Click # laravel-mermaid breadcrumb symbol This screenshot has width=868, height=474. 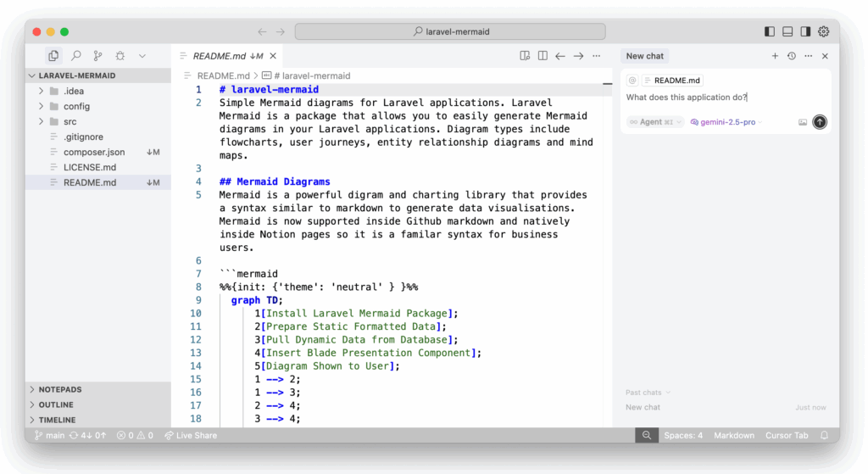312,75
